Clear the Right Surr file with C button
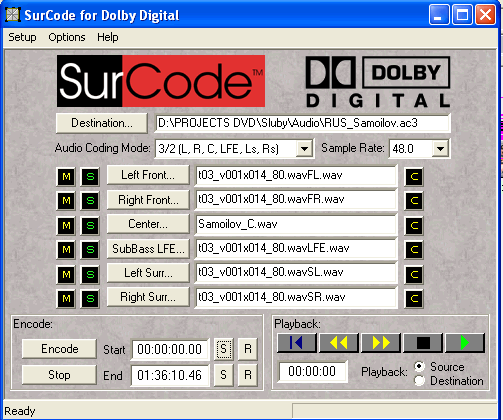Viewport: 503px width, 420px height. point(414,298)
